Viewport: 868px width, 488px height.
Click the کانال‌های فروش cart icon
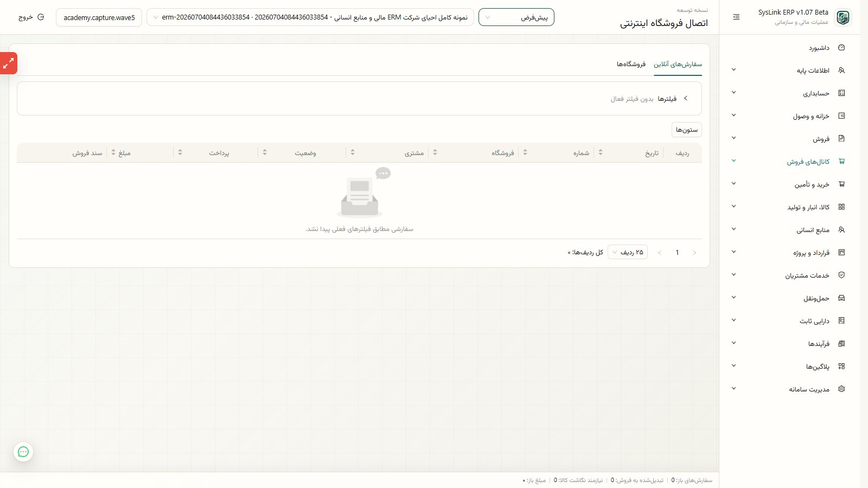pos(841,162)
